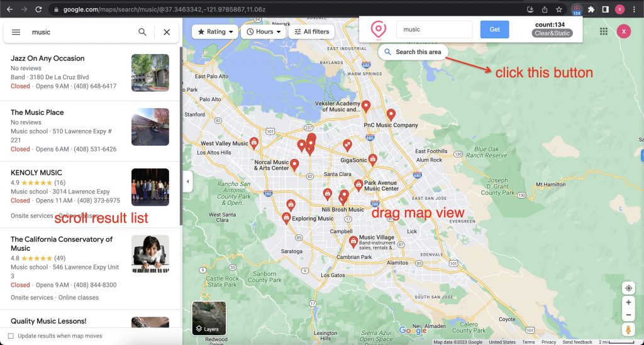644x345 pixels.
Task: Click the blue Get button
Action: [494, 30]
